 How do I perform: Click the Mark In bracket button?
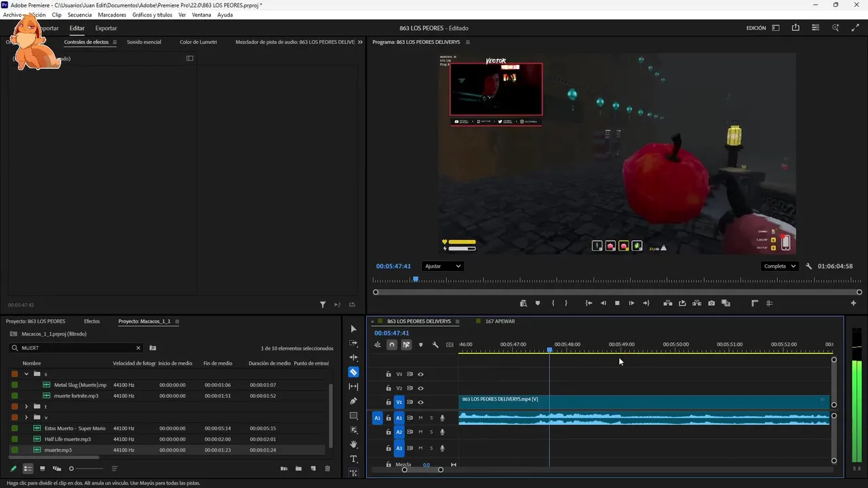click(553, 303)
